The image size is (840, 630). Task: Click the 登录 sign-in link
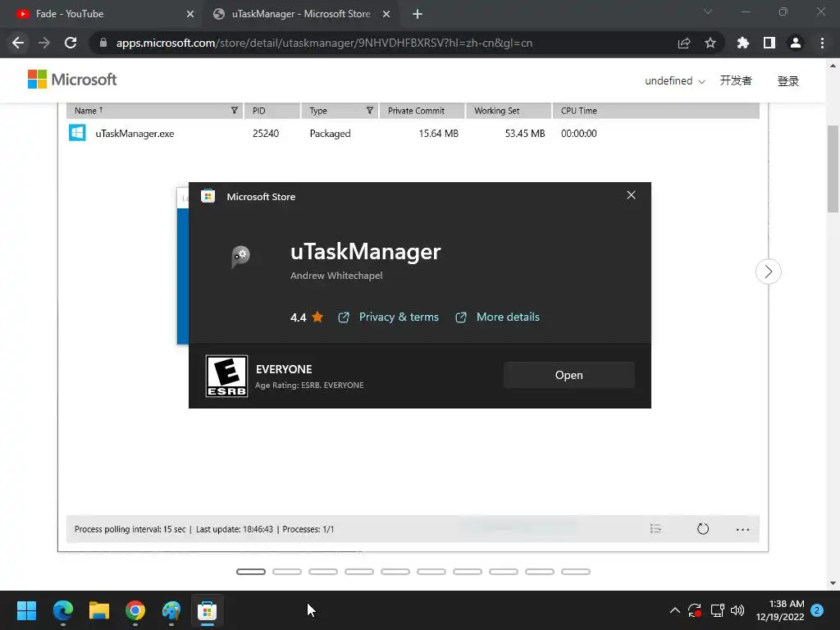[x=788, y=81]
